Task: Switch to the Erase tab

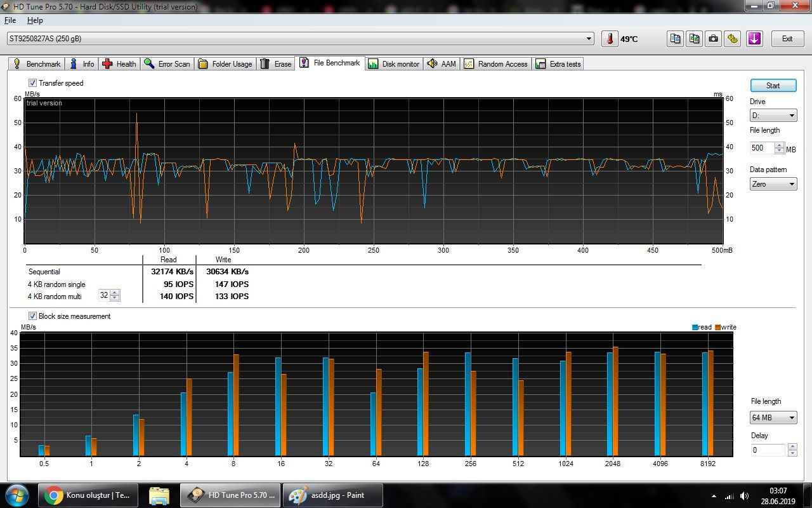Action: 276,64
